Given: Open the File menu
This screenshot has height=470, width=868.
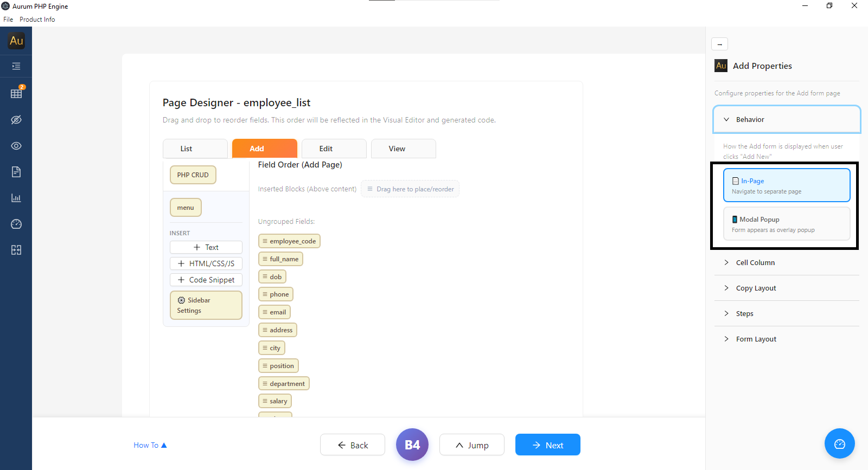Looking at the screenshot, I should coord(8,20).
